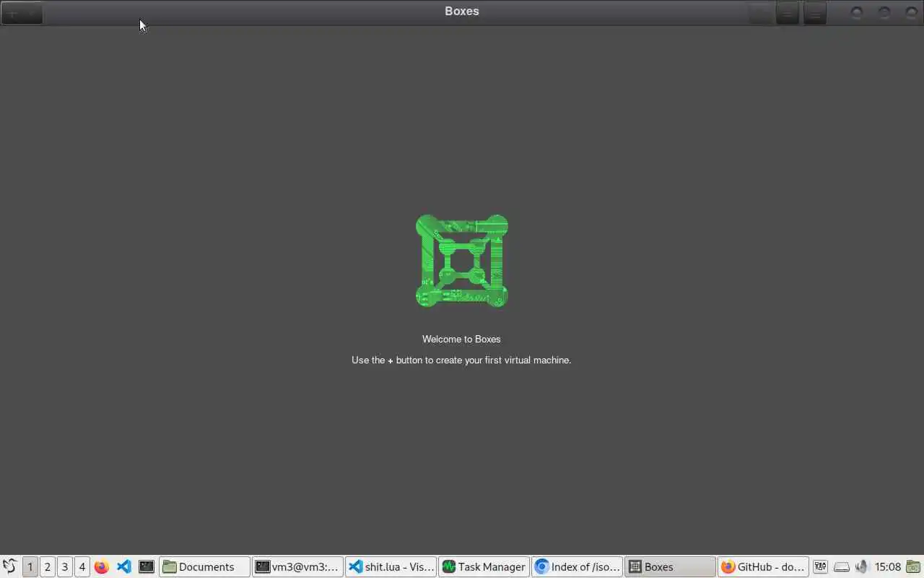Screen dimensions: 924x578
Task: Open the search button in Boxes header
Action: coord(760,13)
